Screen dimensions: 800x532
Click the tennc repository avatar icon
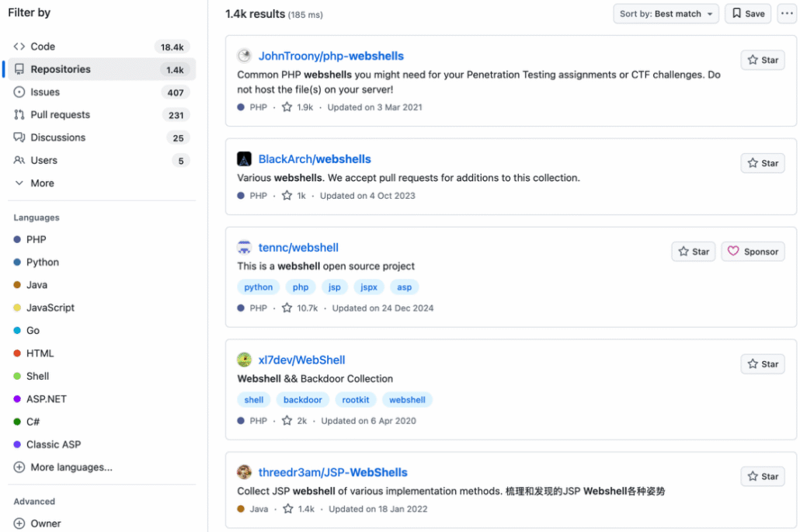pos(244,248)
